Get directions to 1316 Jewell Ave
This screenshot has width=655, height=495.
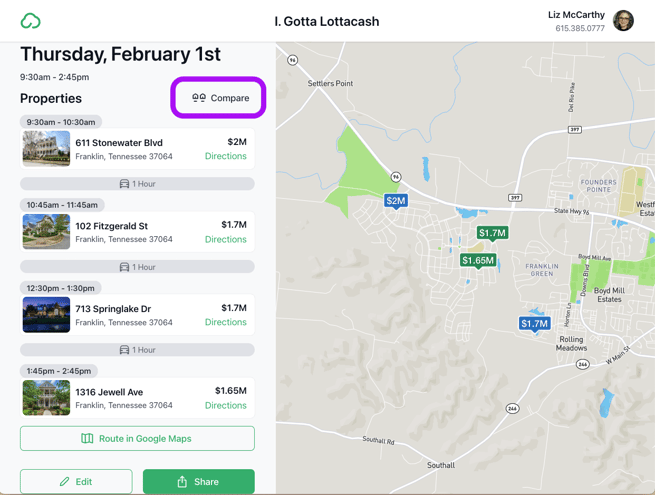pyautogui.click(x=225, y=405)
